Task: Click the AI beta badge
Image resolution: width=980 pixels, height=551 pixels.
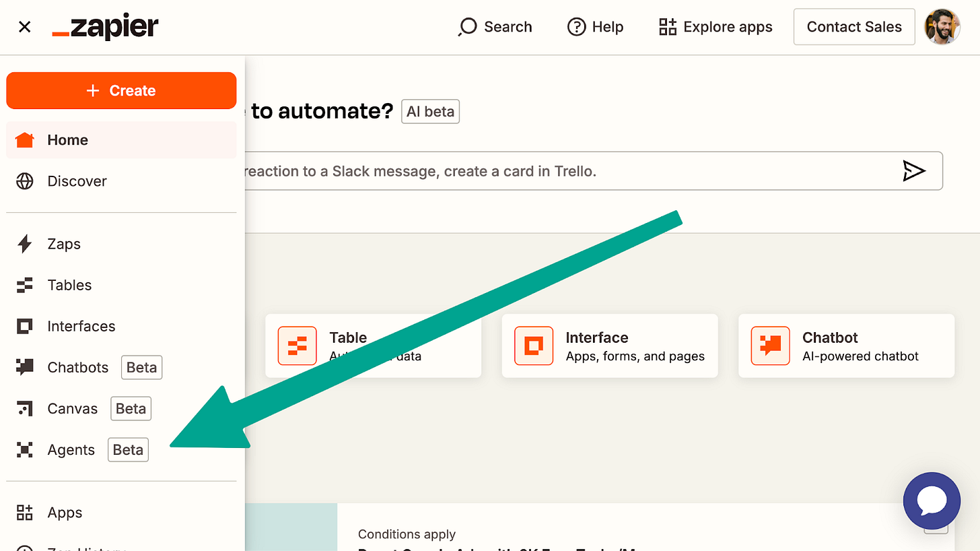Action: (430, 111)
